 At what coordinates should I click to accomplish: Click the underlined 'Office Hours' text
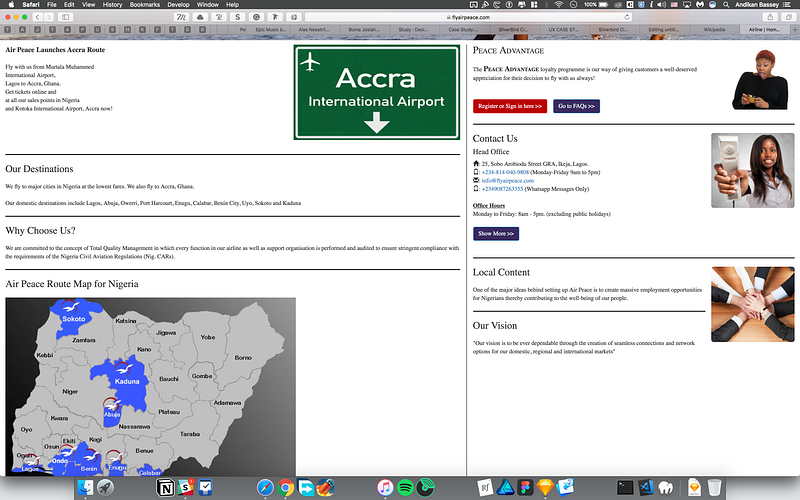488,206
